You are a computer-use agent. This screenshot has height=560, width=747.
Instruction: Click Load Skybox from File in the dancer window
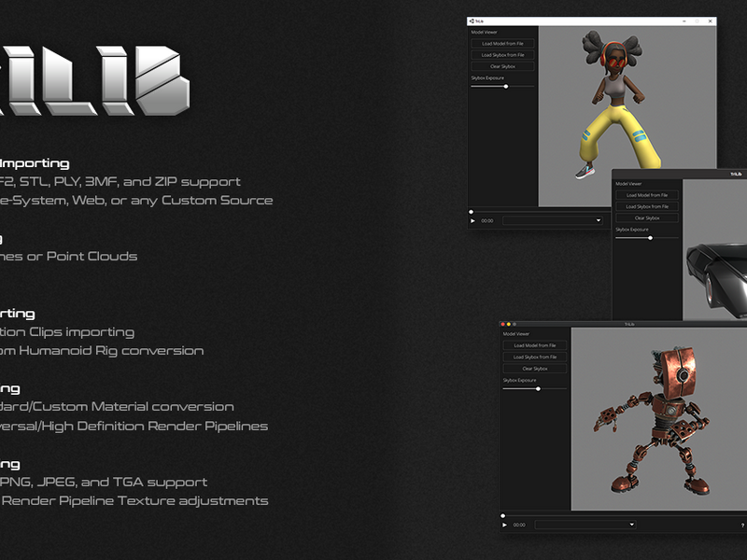(x=502, y=55)
